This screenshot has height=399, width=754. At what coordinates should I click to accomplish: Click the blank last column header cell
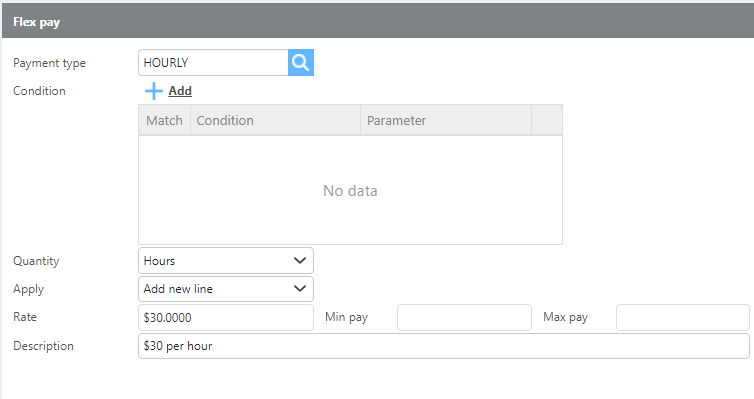[x=547, y=120]
